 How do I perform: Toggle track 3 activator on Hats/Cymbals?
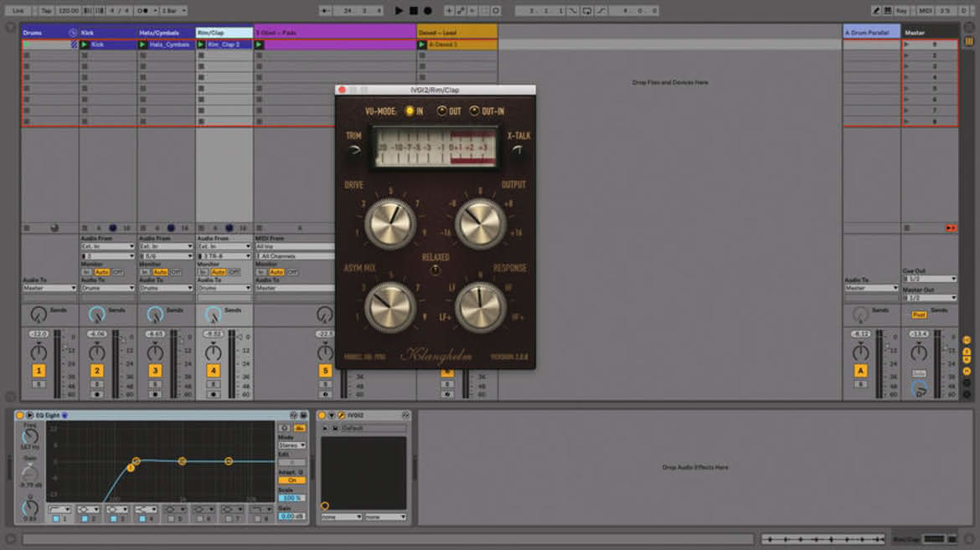pyautogui.click(x=155, y=371)
